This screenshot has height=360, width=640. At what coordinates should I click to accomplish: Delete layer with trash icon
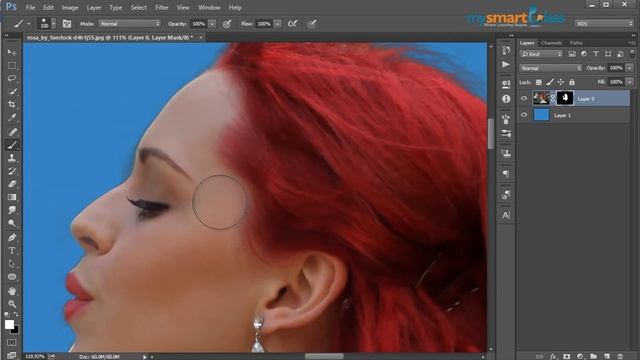pos(620,356)
